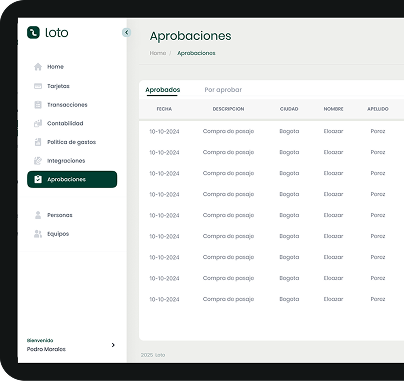Select the Tarjetas card icon
The height and width of the screenshot is (390, 404).
38,86
